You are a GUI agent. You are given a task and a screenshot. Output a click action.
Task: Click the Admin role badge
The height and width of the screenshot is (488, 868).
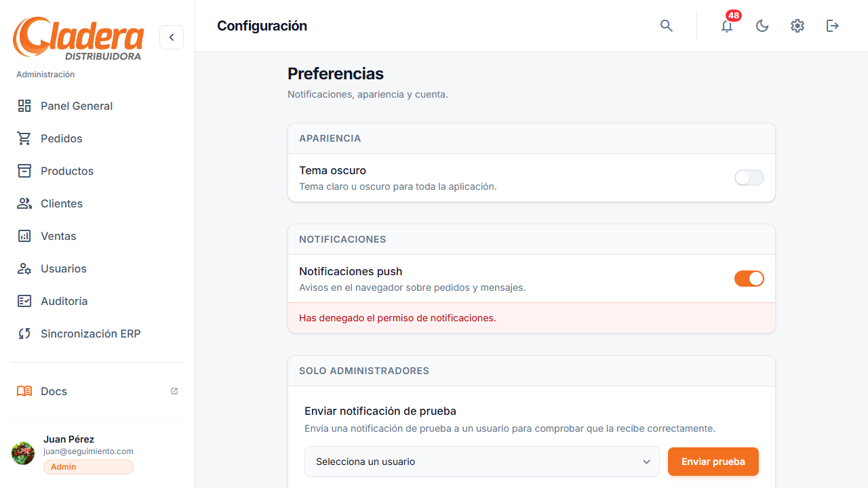(88, 467)
